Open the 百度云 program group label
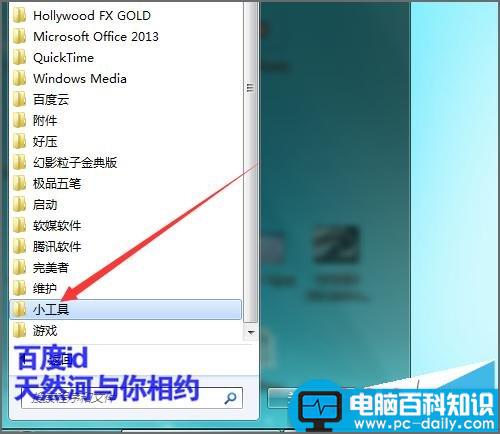 51,100
